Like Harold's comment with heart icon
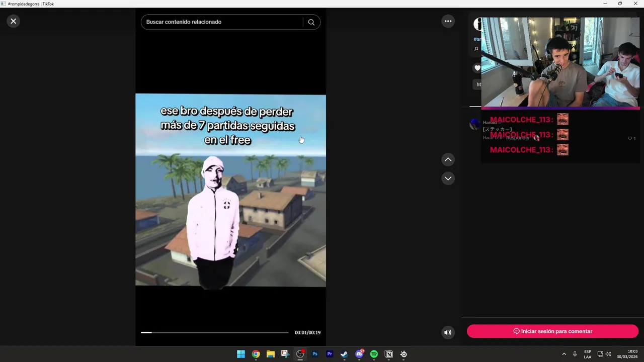The image size is (644, 362). (629, 138)
